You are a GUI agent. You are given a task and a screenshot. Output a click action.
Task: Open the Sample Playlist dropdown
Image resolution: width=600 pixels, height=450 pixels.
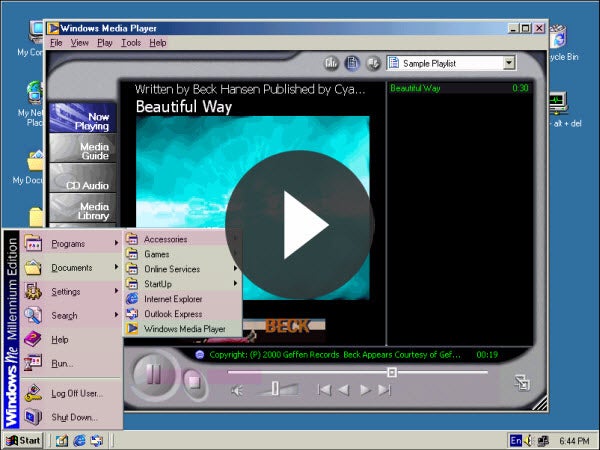tap(509, 63)
